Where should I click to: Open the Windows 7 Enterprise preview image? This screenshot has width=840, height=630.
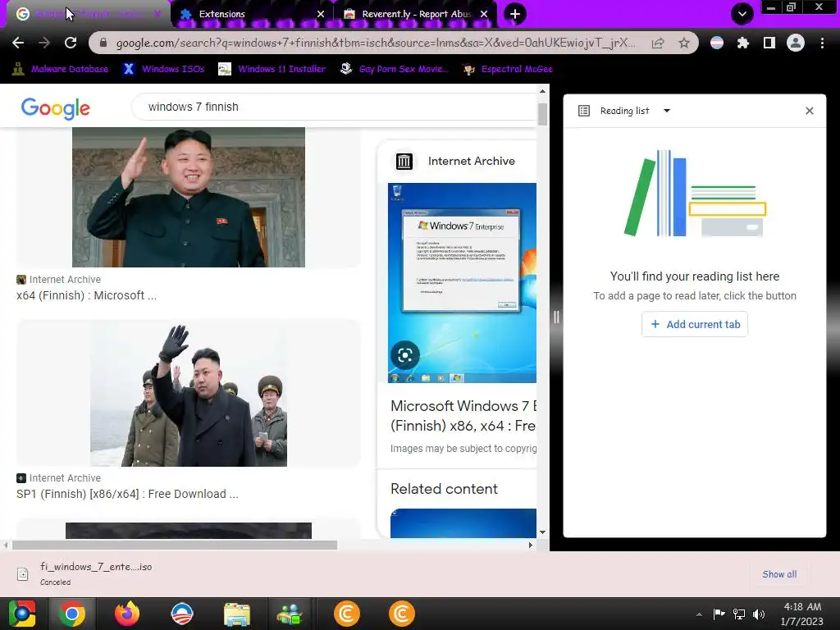point(462,283)
